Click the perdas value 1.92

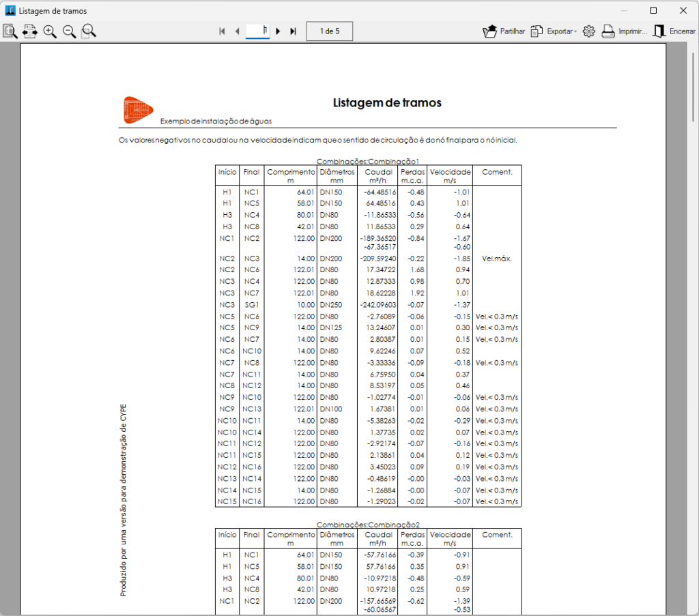417,293
